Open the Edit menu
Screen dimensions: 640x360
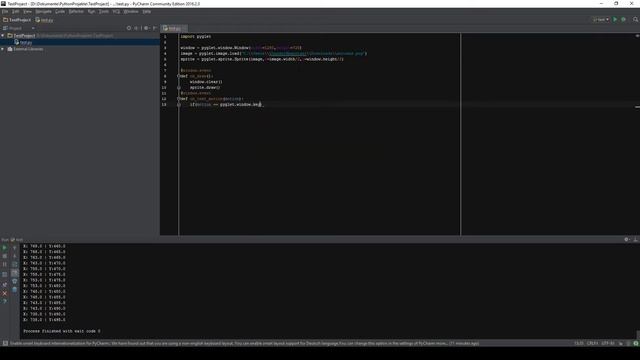click(16, 11)
